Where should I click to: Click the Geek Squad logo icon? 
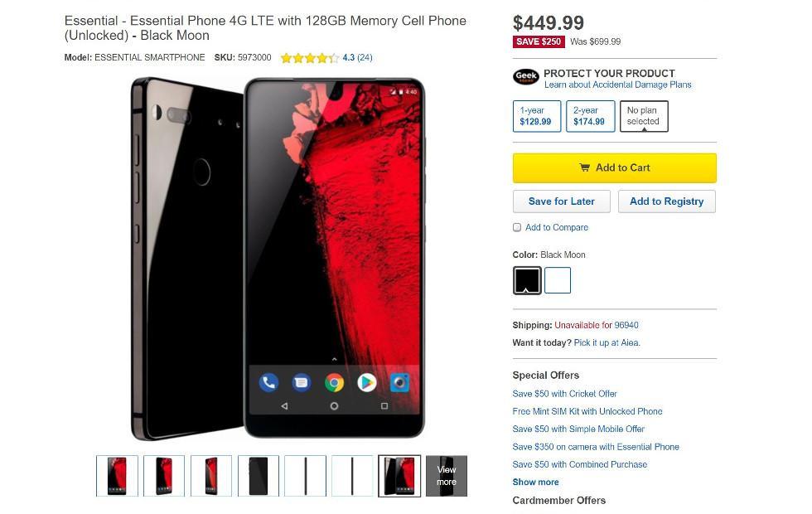[x=525, y=76]
